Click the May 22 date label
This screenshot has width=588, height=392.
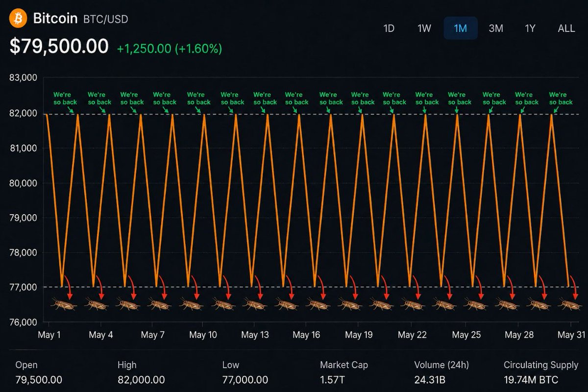pos(412,335)
